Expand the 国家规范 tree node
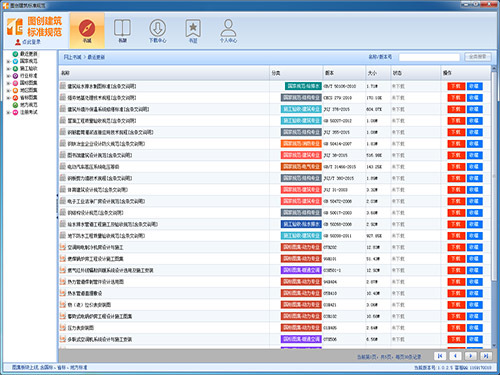This screenshot has height=375, width=500. 8,61
